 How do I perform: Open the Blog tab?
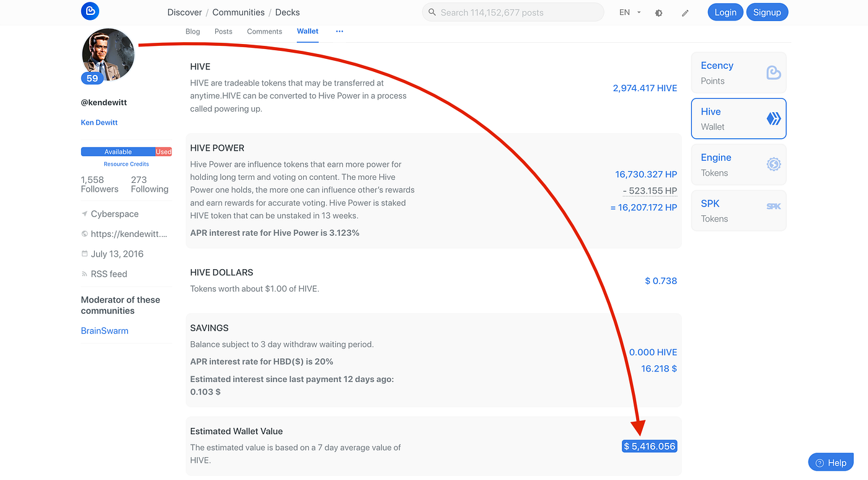(193, 32)
